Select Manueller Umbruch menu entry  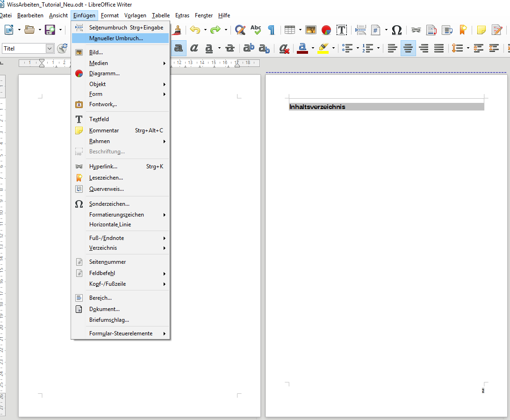[x=120, y=38]
